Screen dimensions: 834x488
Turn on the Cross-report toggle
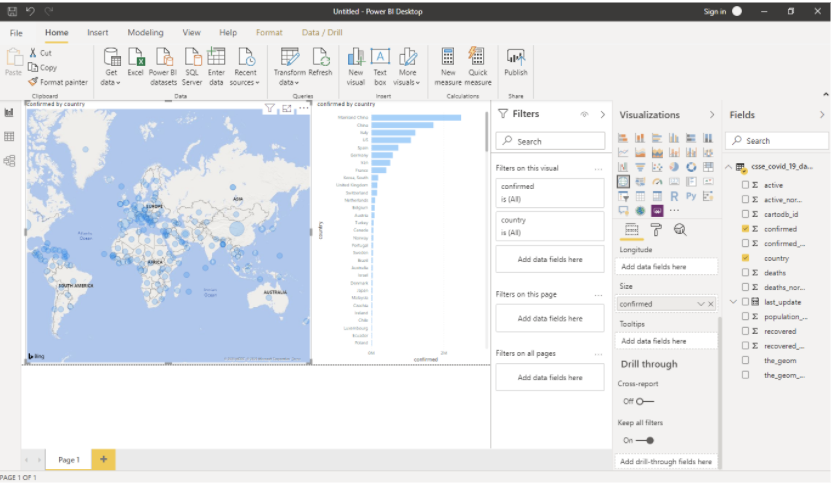645,401
